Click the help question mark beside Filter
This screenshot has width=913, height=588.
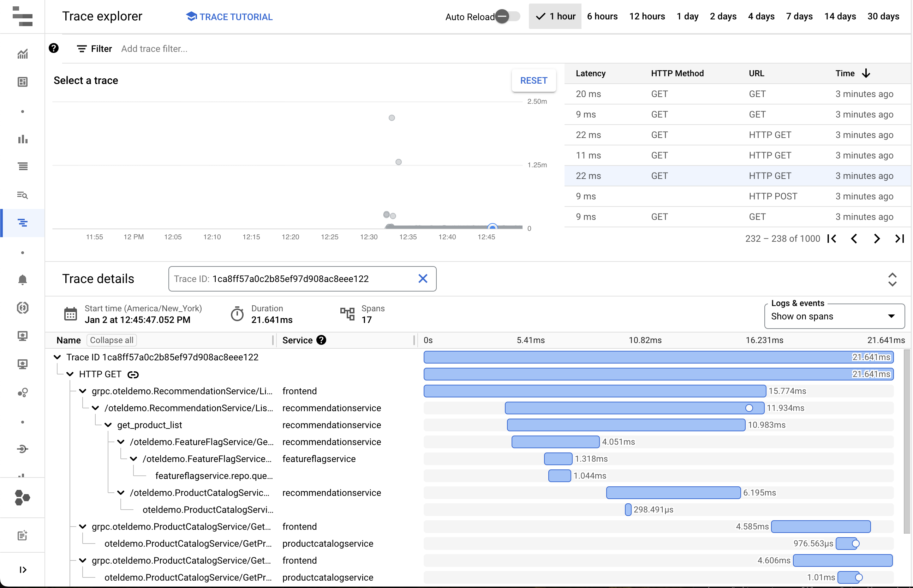point(53,48)
